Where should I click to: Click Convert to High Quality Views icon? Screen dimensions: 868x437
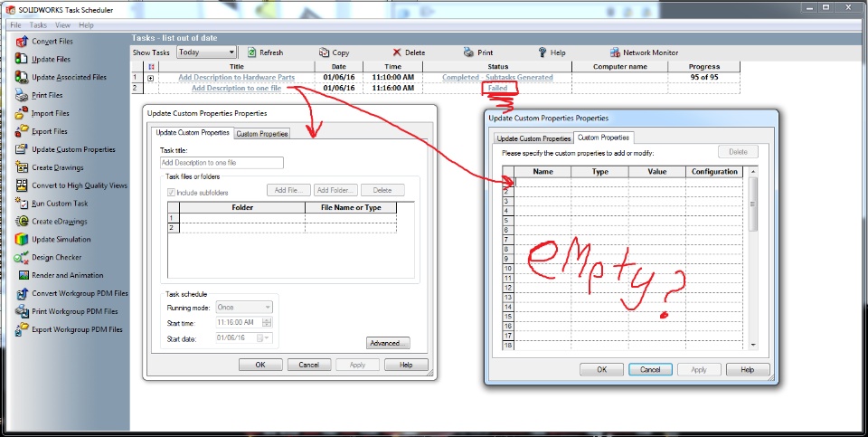point(22,185)
